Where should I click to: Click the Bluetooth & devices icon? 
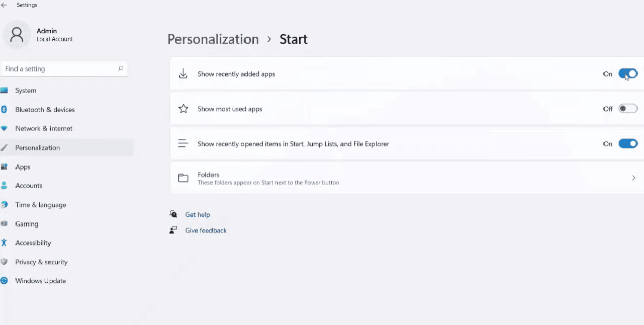(4, 109)
